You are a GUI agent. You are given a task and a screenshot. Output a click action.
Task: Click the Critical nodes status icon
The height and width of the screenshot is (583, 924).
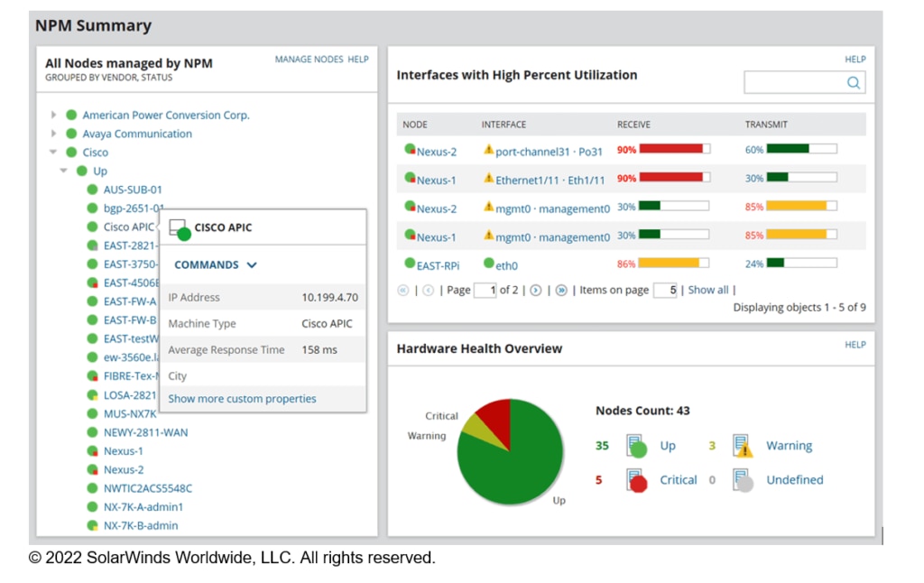click(636, 480)
